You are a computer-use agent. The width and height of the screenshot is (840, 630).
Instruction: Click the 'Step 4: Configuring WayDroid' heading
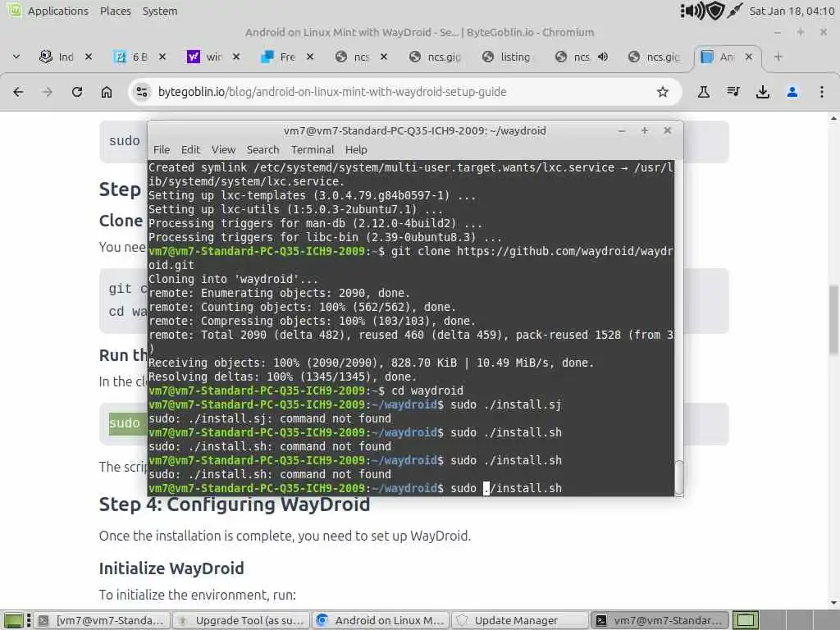234,504
